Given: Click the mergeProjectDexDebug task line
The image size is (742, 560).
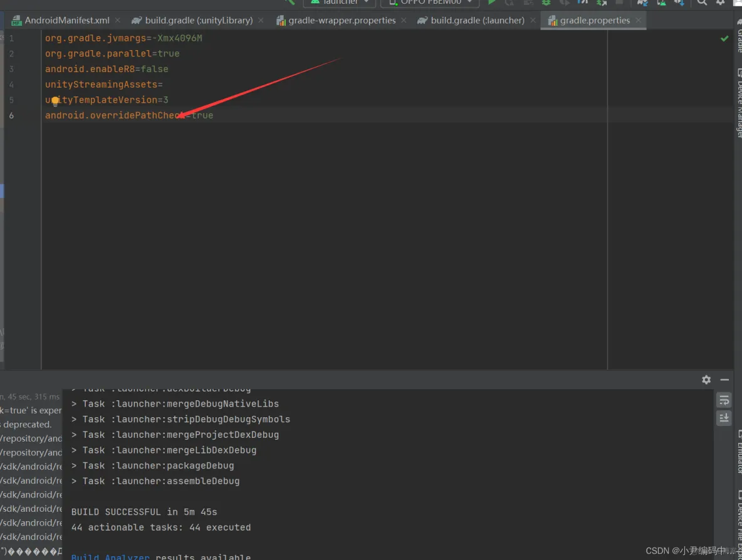Looking at the screenshot, I should pos(175,435).
